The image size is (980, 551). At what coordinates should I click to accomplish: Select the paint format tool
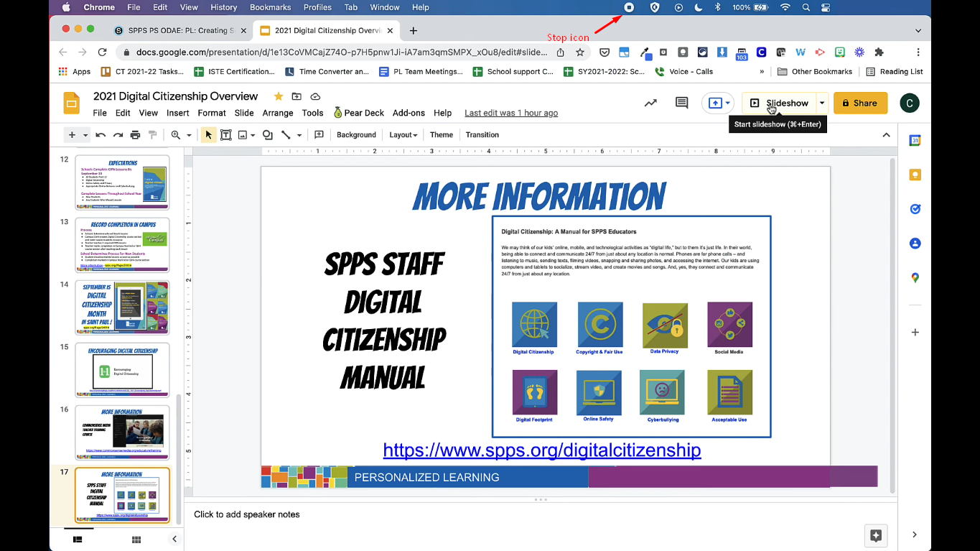click(152, 135)
